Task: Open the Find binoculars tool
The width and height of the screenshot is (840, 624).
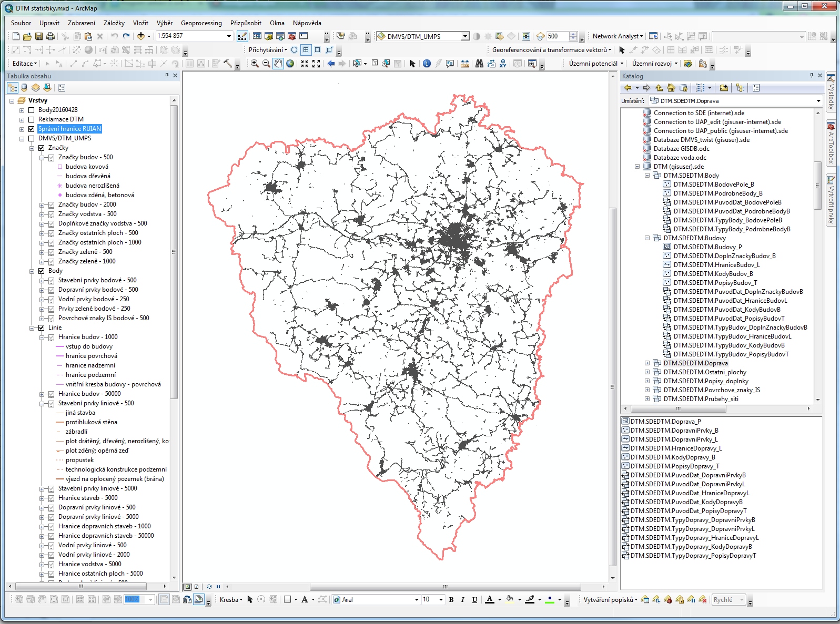Action: pos(479,64)
